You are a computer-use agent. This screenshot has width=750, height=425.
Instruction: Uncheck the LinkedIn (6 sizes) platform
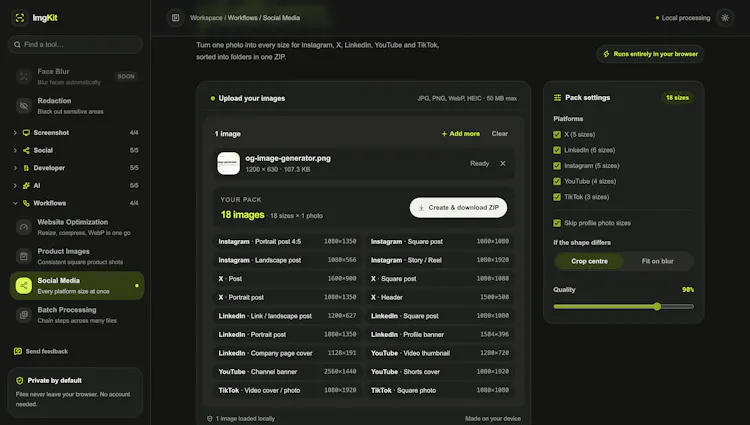557,150
